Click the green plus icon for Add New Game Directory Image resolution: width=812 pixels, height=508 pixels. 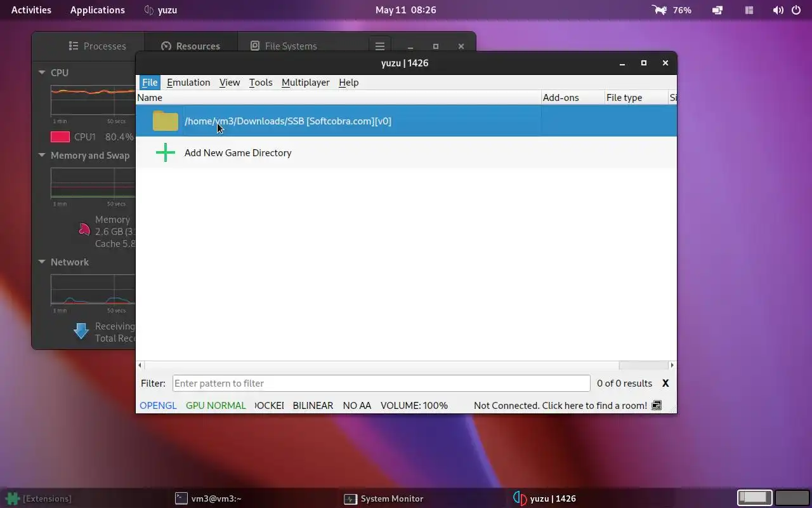[165, 152]
